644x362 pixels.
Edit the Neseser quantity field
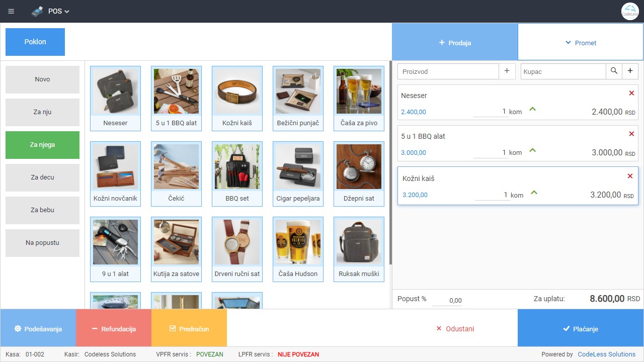click(491, 112)
